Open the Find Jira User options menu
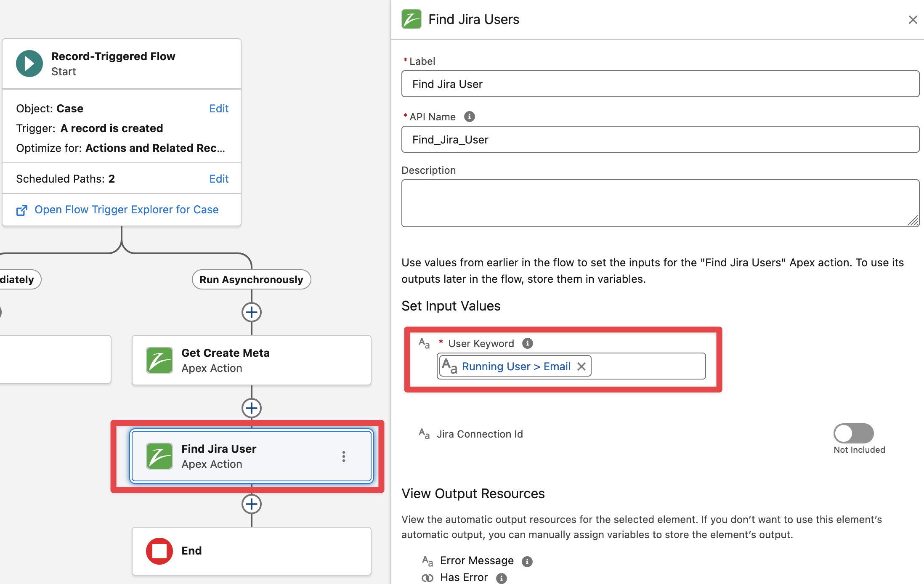This screenshot has width=924, height=584. (344, 457)
